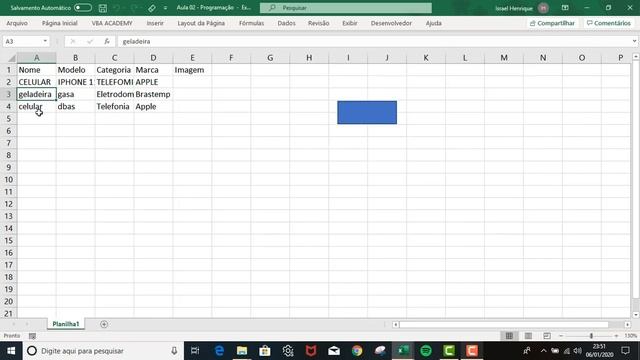The width and height of the screenshot is (640, 360).
Task: Show hidden system tray icons chevron
Action: coord(543,351)
